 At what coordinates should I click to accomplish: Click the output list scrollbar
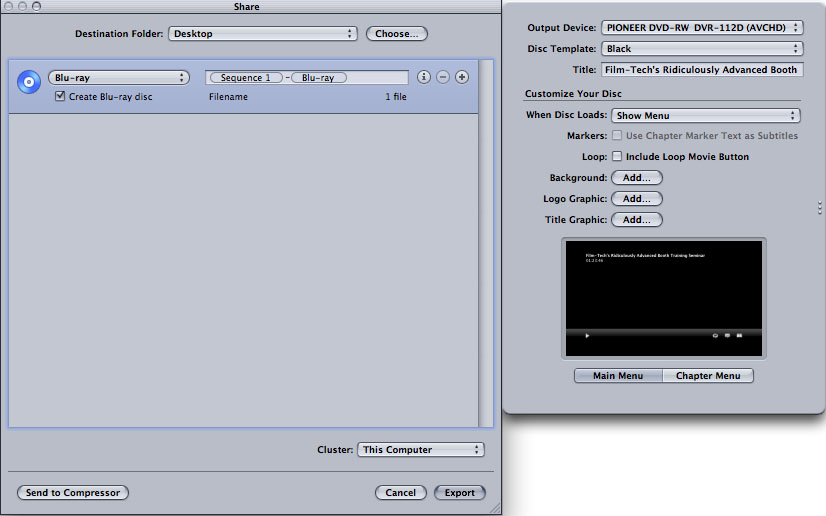coord(486,243)
